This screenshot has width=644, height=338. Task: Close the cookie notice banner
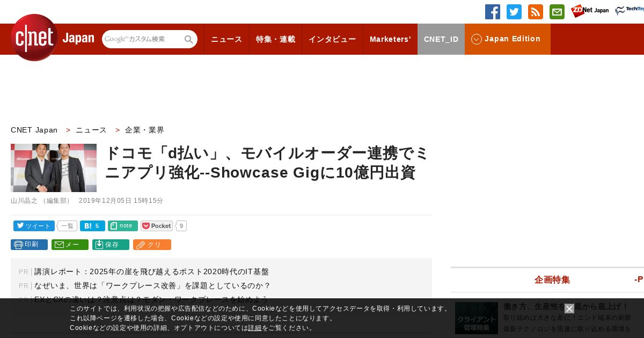click(x=569, y=308)
